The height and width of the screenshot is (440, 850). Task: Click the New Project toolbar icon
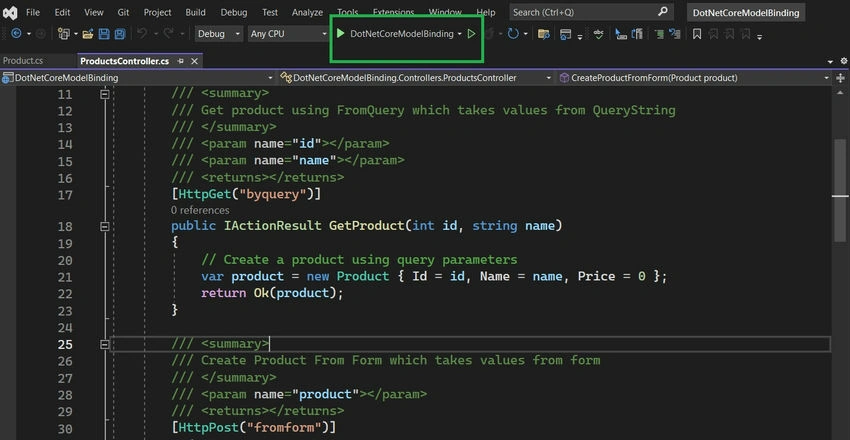[x=63, y=34]
